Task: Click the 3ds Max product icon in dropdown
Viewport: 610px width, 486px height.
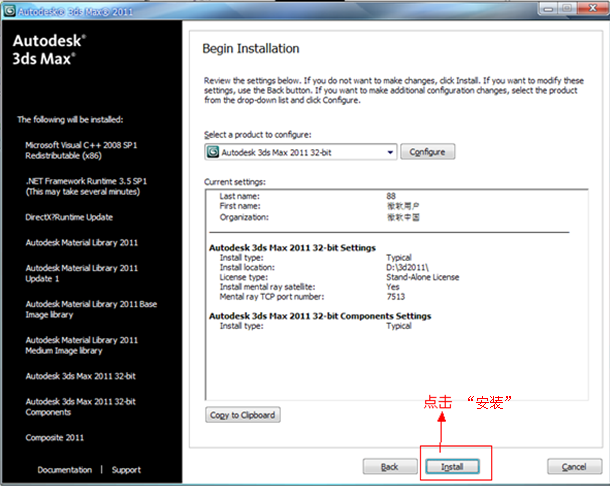Action: [213, 152]
